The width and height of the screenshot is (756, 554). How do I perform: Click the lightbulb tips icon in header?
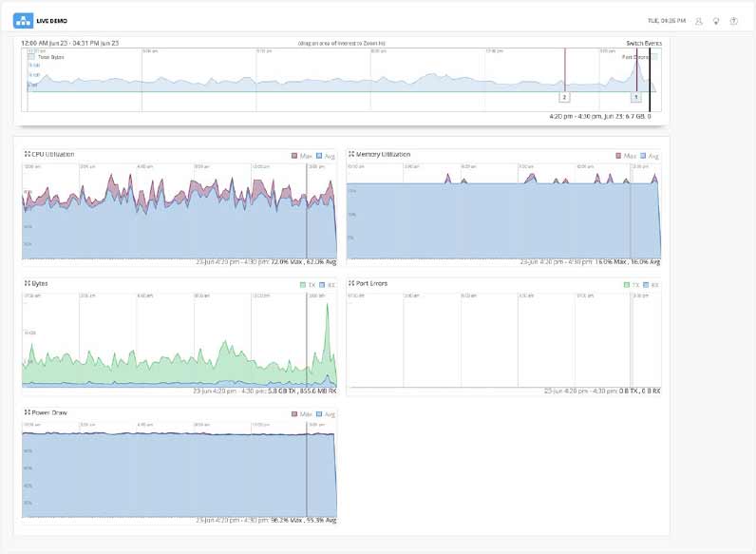pos(716,20)
